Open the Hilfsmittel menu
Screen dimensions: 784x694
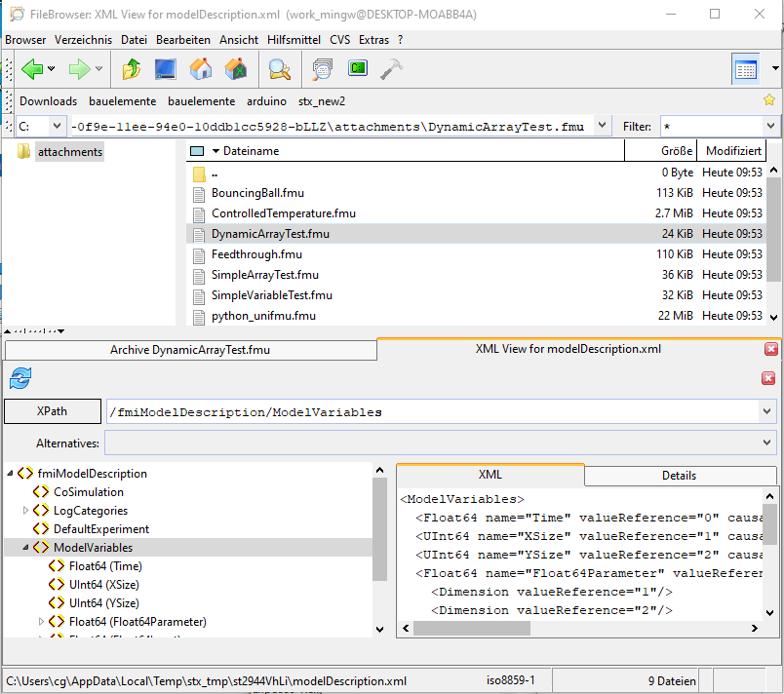(294, 40)
